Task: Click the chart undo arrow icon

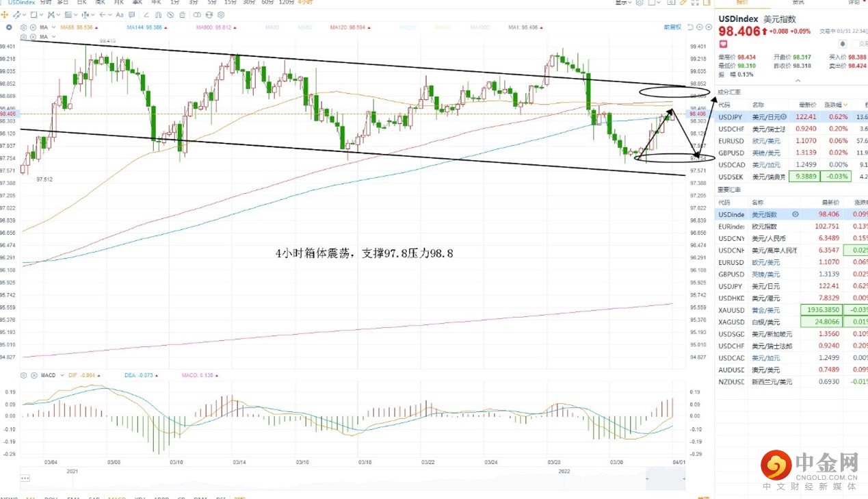Action: [690, 27]
